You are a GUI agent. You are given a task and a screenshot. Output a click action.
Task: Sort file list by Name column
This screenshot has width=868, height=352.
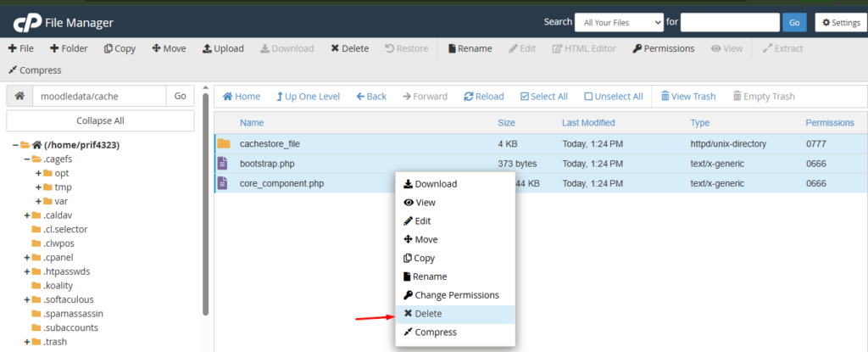(x=252, y=122)
